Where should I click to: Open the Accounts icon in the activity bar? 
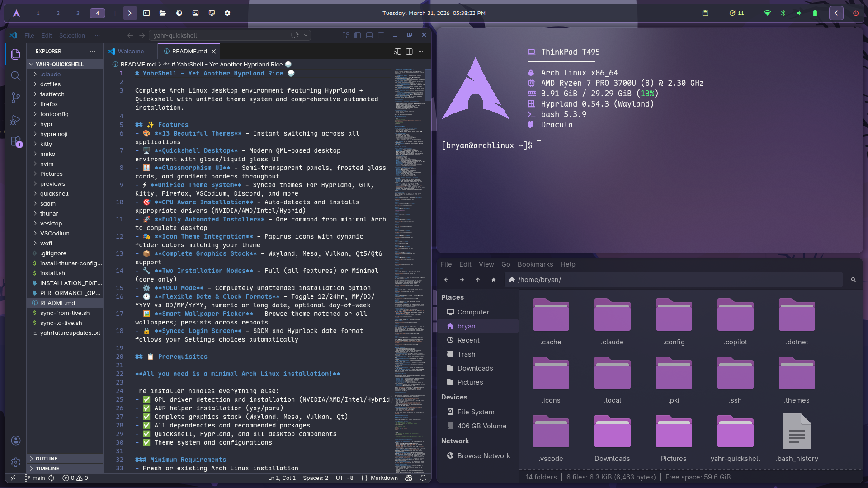pos(16,441)
